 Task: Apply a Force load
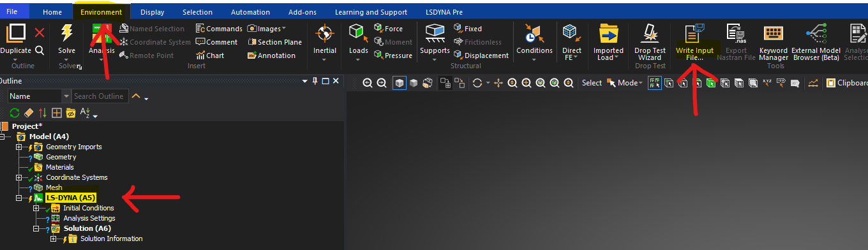click(388, 29)
